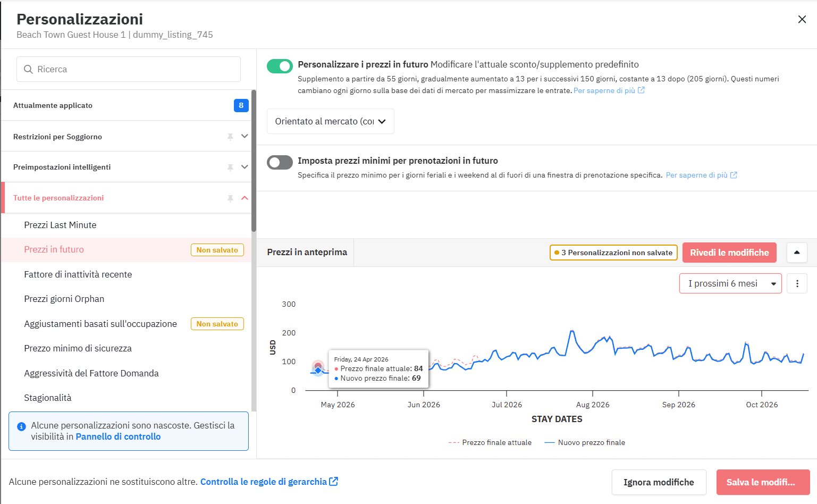Expand the Restrizioni per Soggiorno chevron

click(245, 136)
